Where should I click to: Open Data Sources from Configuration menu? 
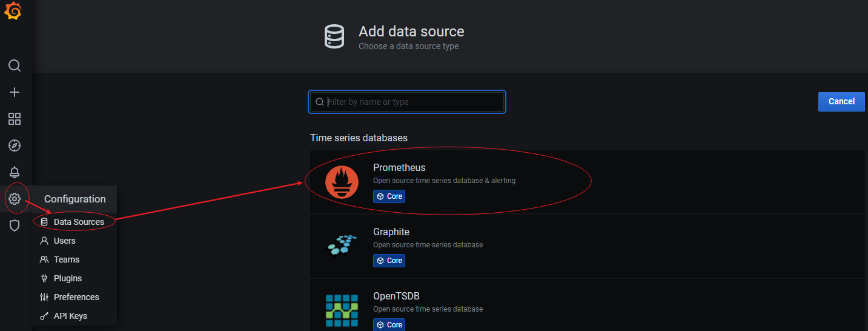[79, 222]
